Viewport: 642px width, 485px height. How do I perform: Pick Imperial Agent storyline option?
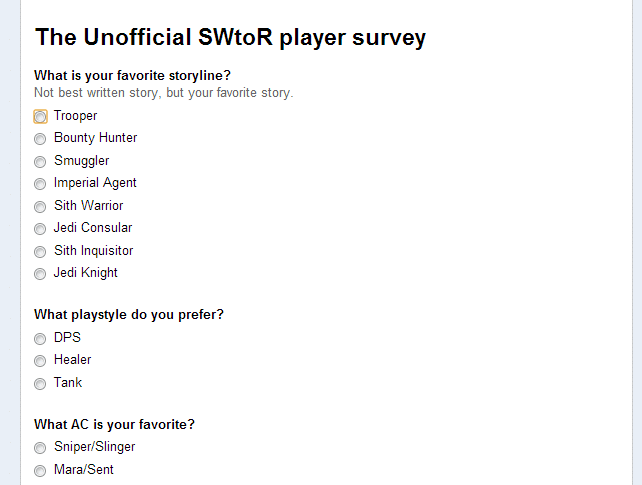[x=40, y=184]
